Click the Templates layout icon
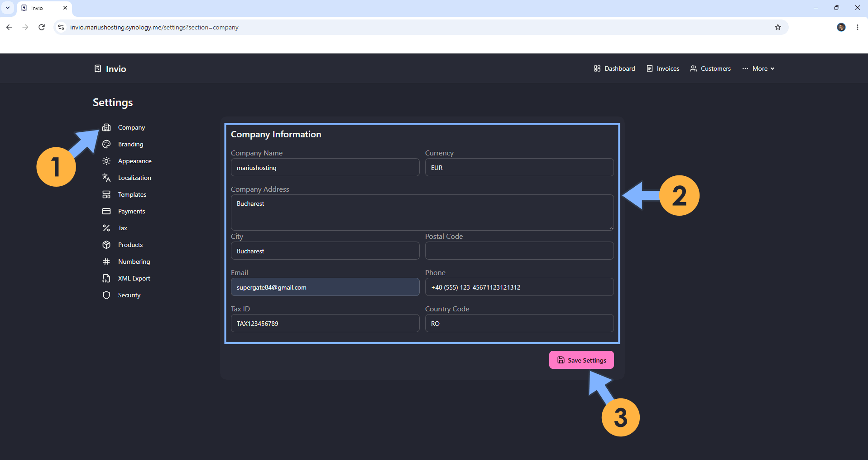This screenshot has height=460, width=868. 106,194
